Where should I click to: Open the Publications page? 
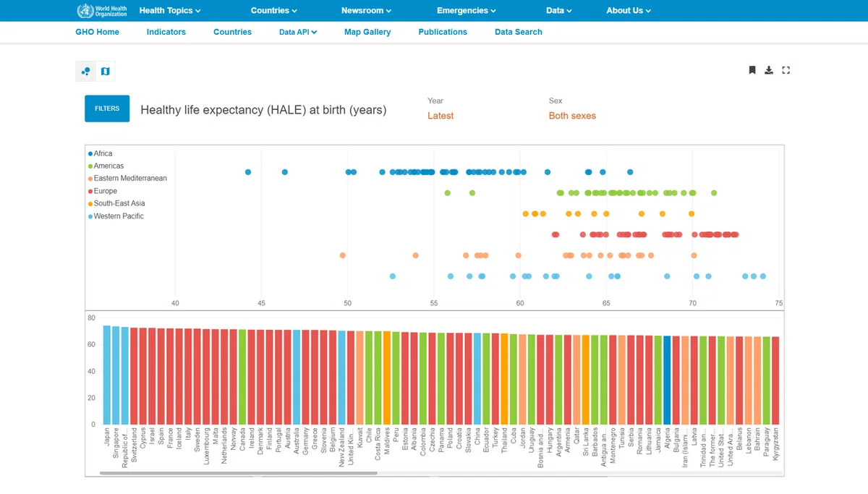click(443, 32)
